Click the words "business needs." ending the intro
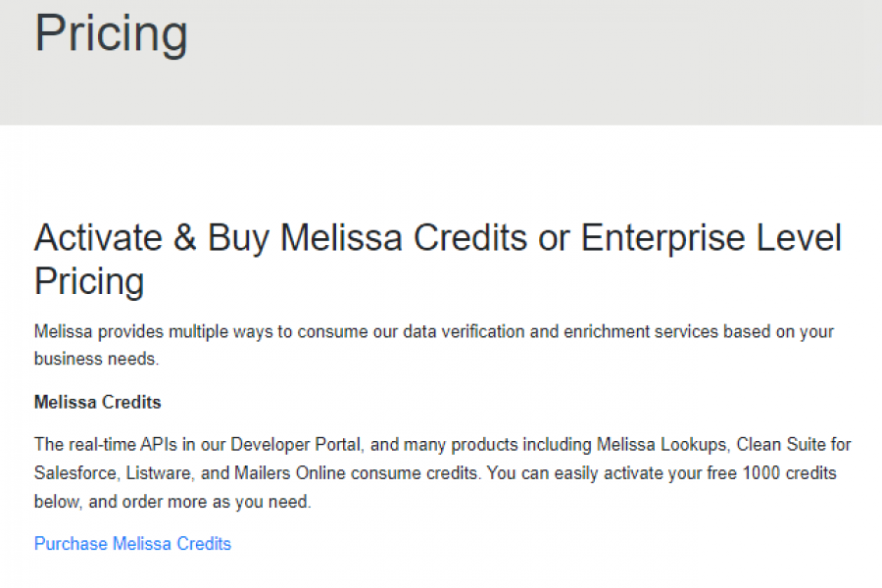Viewport: 882px width, 588px height. click(x=95, y=359)
